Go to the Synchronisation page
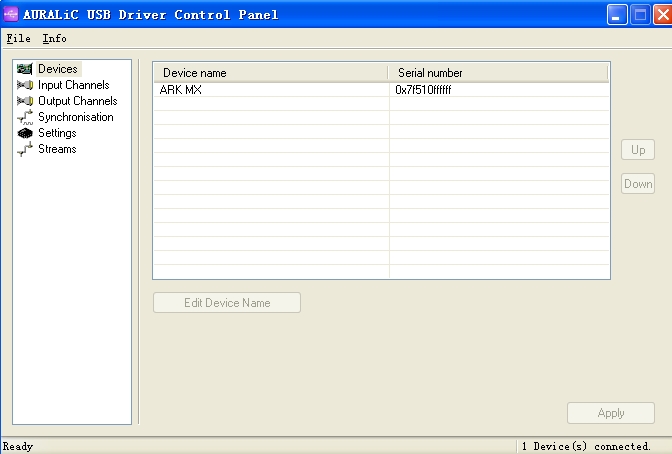Screen dimensions: 672x454 click(76, 117)
